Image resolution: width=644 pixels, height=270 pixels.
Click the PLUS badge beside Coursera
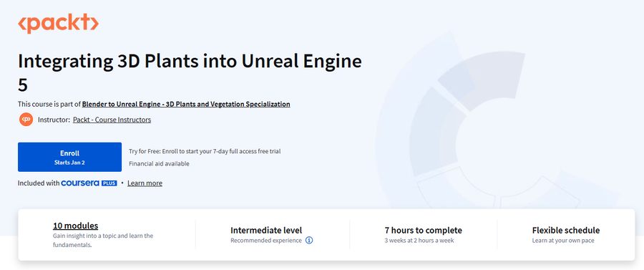point(109,183)
